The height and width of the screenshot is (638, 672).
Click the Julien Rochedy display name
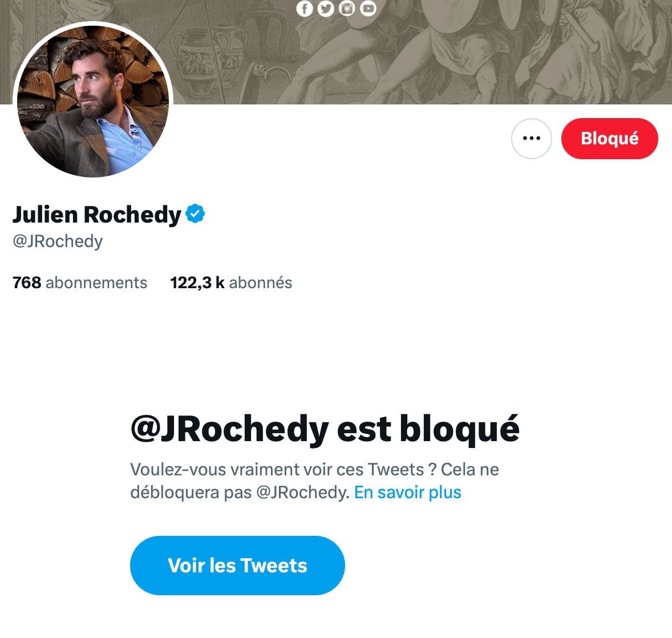coord(96,215)
